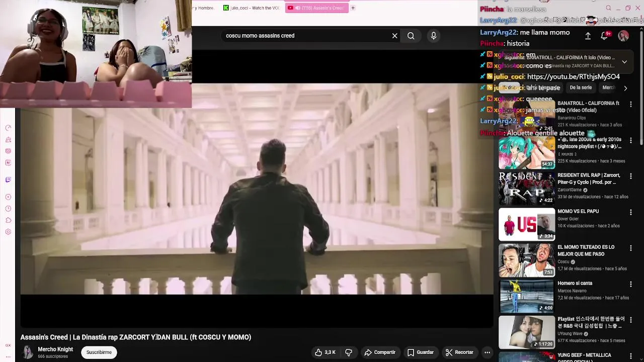Open the GX icon at the sidebar bottom
The height and width of the screenshot is (362, 644).
click(8, 345)
